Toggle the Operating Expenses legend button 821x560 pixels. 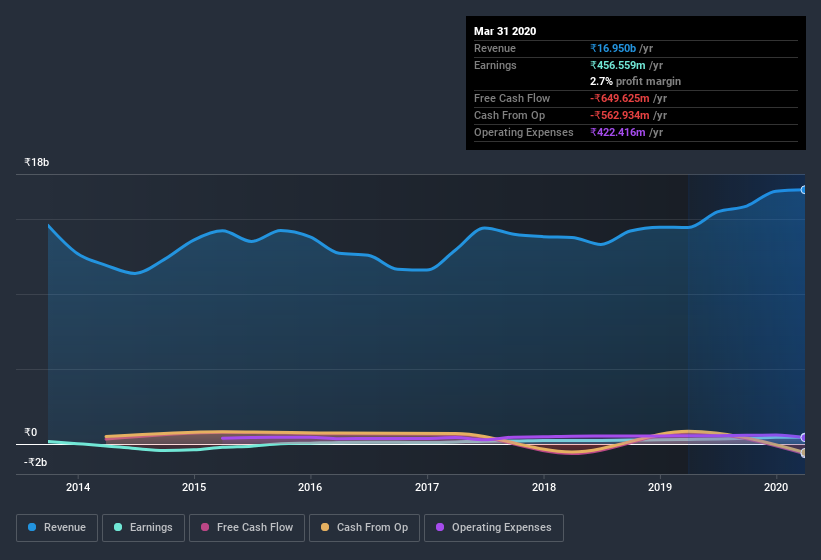(494, 528)
